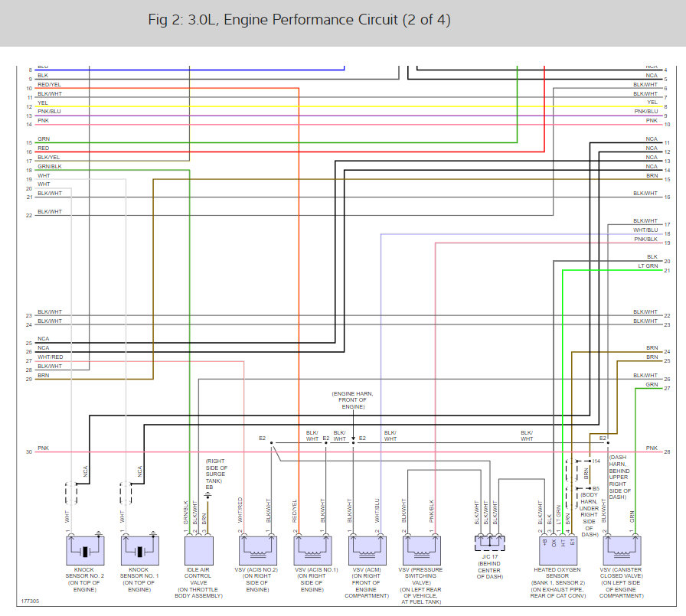686x616 pixels.
Task: Click the Knock Sensor No. 1 caption text
Action: [x=139, y=580]
